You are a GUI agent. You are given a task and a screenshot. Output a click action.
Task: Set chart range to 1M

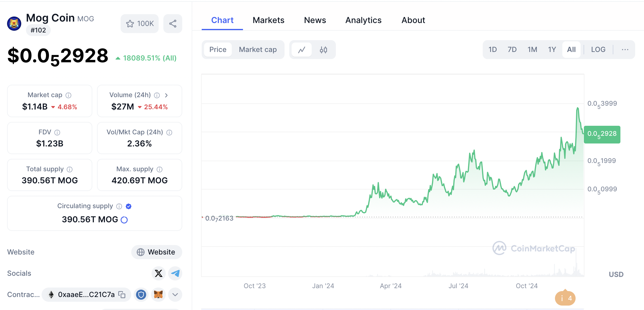pos(532,50)
